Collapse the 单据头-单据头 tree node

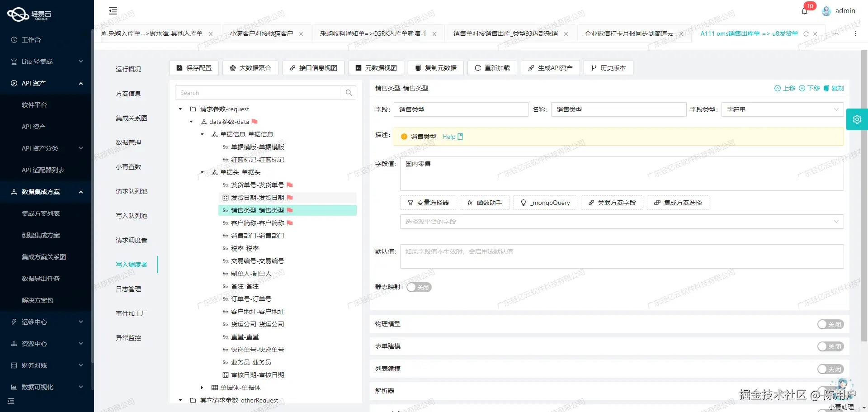point(202,172)
